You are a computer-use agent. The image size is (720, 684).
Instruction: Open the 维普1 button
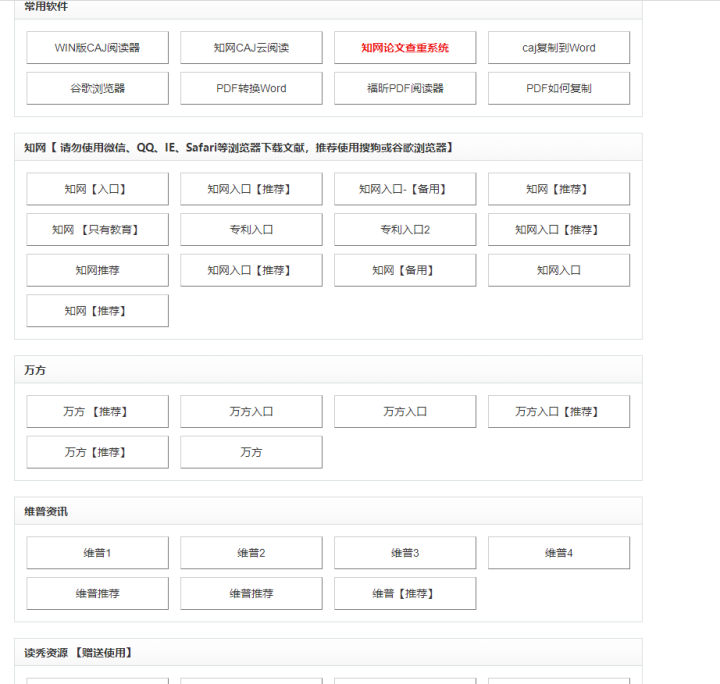pos(97,553)
